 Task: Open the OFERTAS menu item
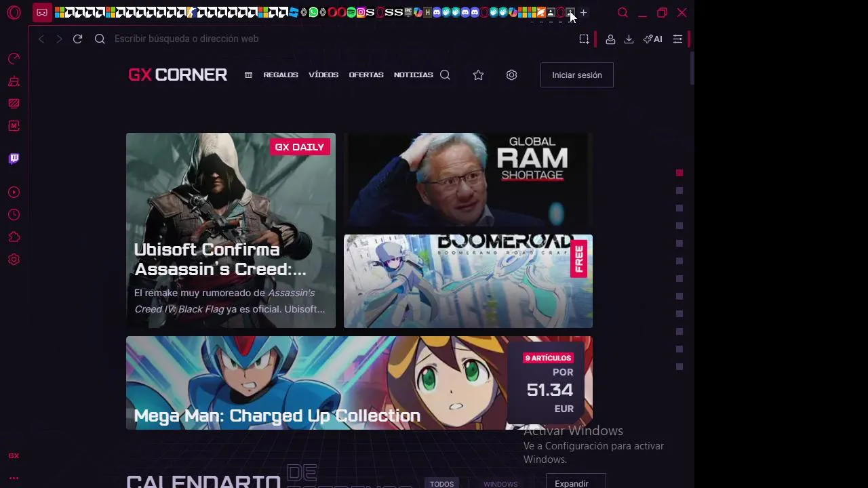366,75
